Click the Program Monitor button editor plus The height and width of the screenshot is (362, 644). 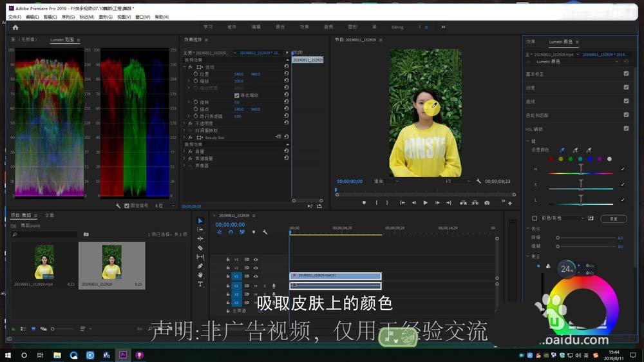coord(510,203)
